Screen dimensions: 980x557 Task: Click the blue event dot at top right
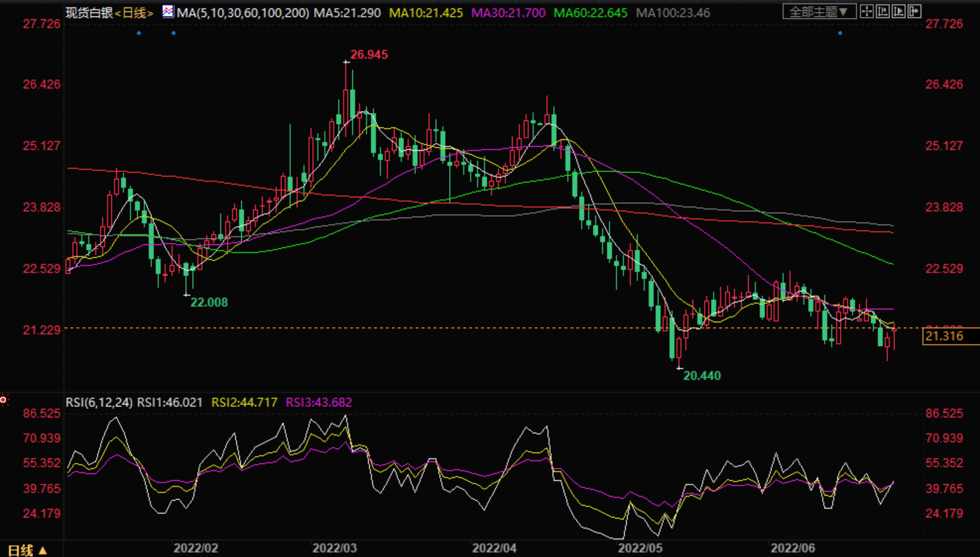[x=840, y=33]
